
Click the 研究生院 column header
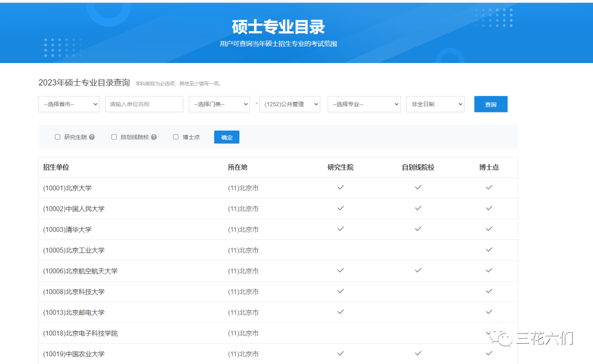coord(340,167)
